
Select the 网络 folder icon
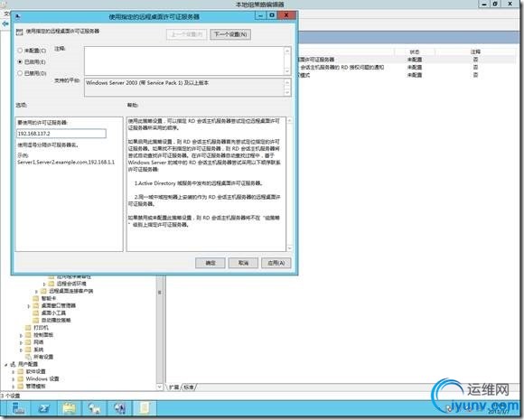[28, 342]
